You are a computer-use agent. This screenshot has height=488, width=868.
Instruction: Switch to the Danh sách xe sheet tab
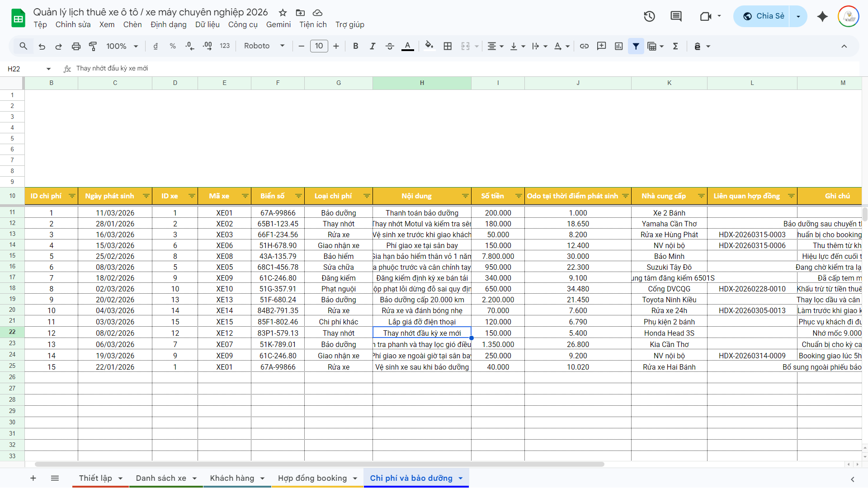[161, 478]
